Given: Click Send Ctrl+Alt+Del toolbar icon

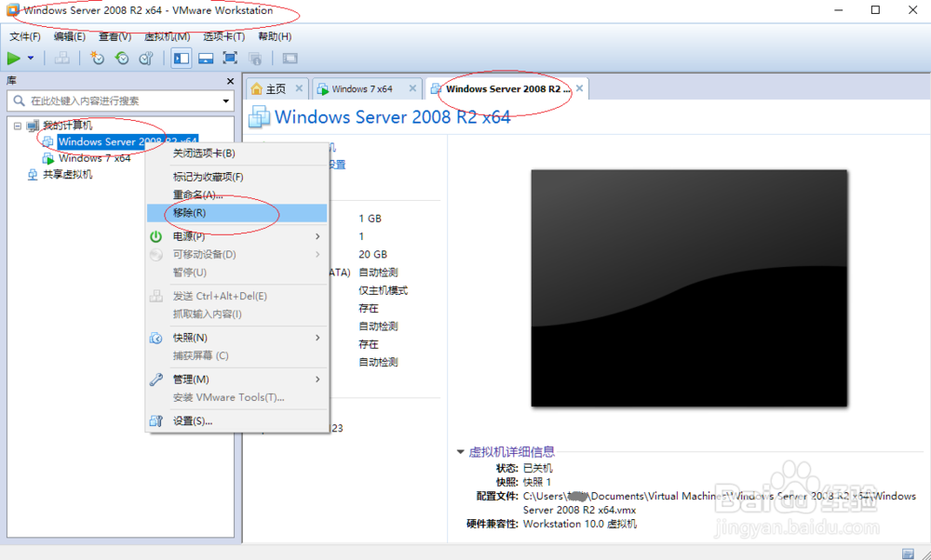Looking at the screenshot, I should pos(61,58).
